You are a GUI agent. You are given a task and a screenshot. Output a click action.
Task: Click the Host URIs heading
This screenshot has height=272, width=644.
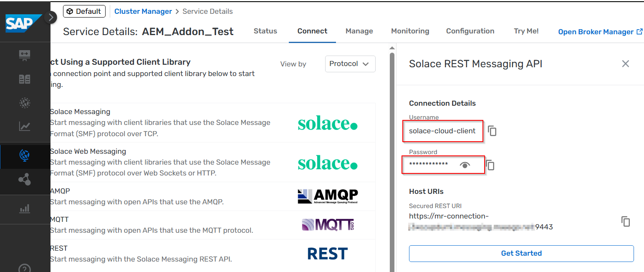[426, 191]
